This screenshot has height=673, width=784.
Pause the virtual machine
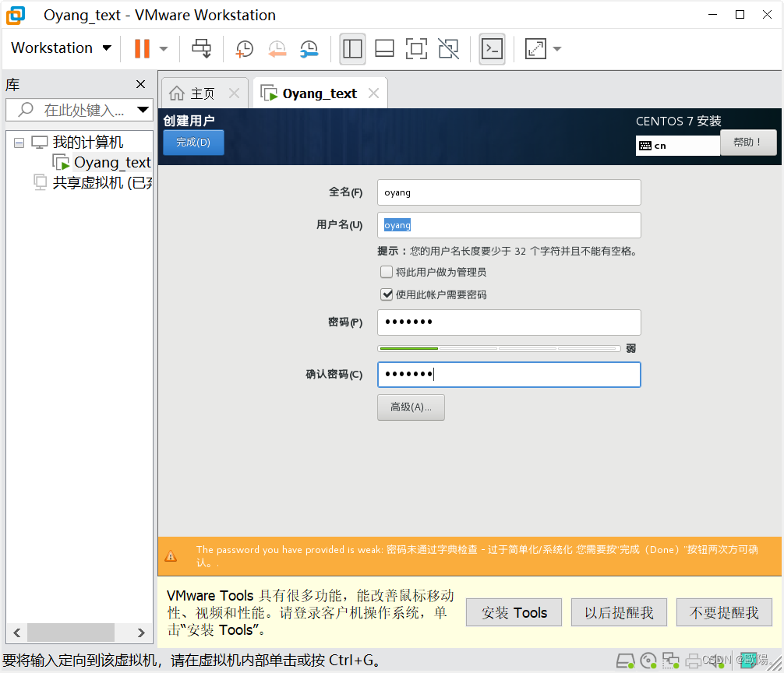tap(142, 48)
